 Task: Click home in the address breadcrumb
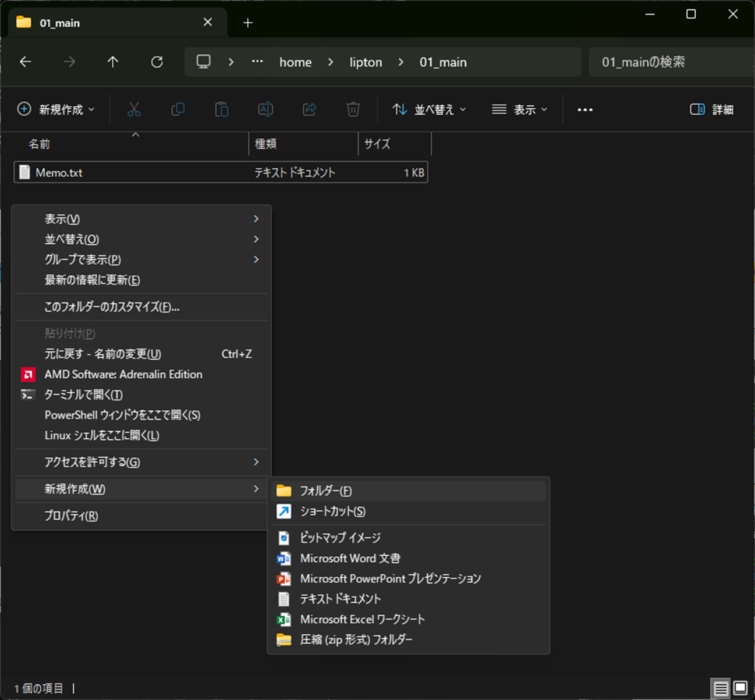295,62
